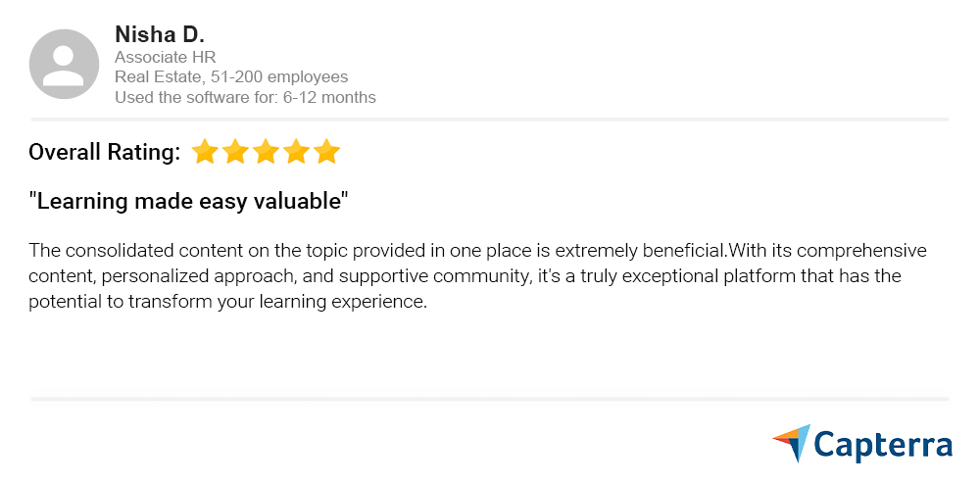Select the second rating star
The height and width of the screenshot is (485, 980).
[235, 152]
